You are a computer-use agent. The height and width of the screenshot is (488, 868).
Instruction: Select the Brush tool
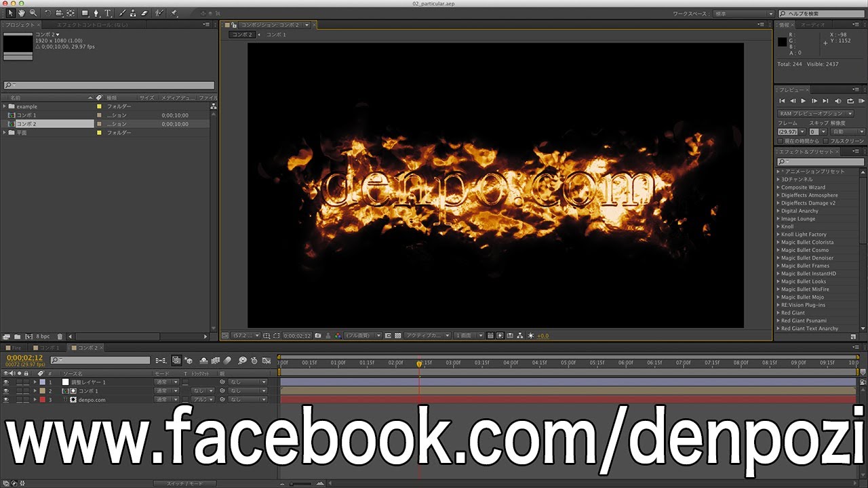[122, 13]
